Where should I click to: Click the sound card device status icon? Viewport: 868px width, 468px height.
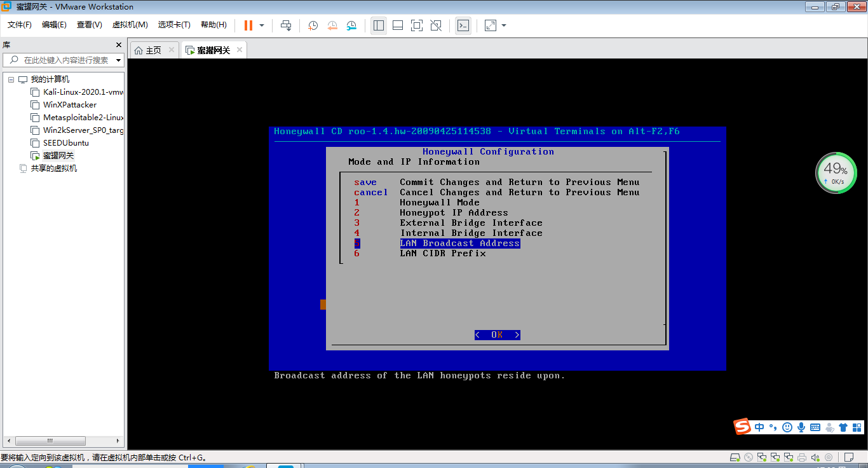815,457
